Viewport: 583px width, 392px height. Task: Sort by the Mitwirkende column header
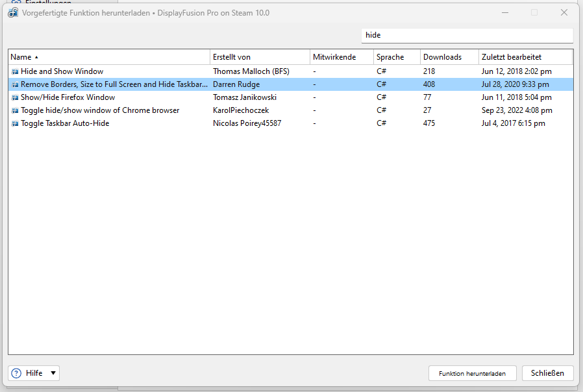(x=341, y=57)
